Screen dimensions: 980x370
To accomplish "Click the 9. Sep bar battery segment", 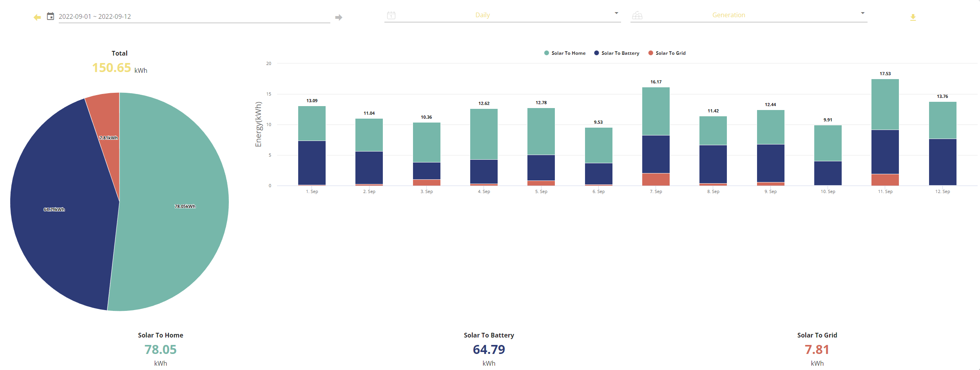I will (771, 163).
